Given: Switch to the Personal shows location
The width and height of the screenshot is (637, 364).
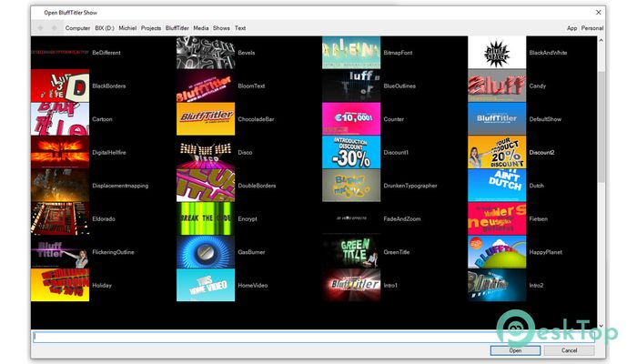Looking at the screenshot, I should 591,28.
